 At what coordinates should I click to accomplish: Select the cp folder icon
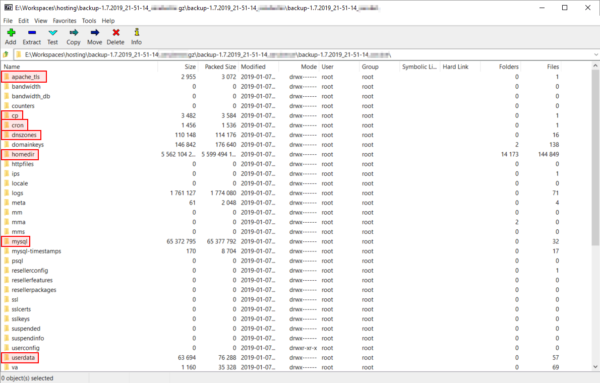pos(7,115)
